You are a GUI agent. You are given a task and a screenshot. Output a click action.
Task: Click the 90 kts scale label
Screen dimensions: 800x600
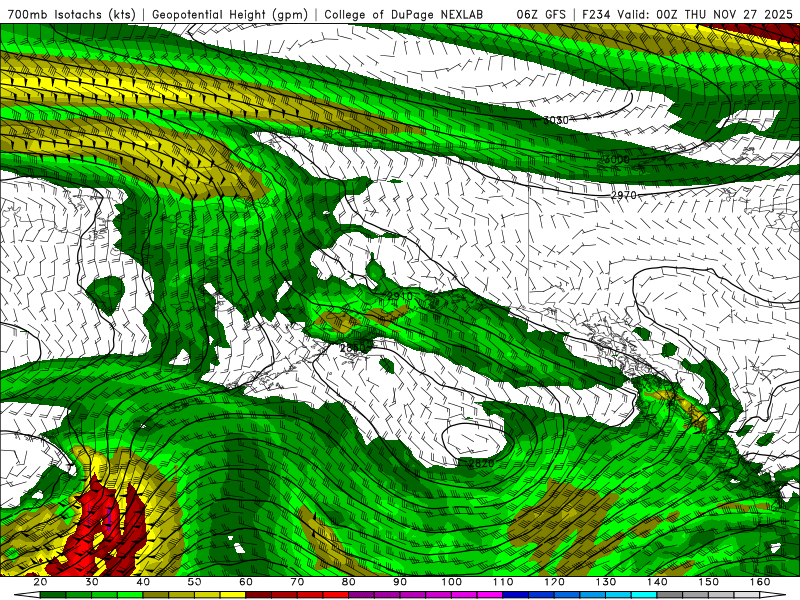pos(400,582)
